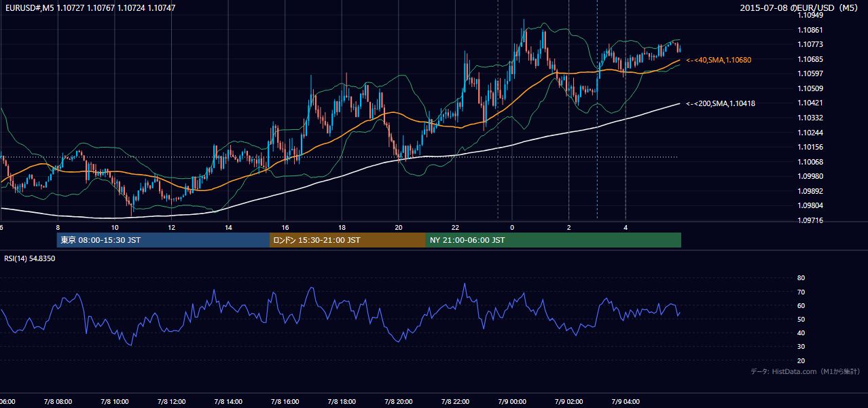The height and width of the screenshot is (408, 868).
Task: Click price axis label 1.10068
Action: point(810,162)
